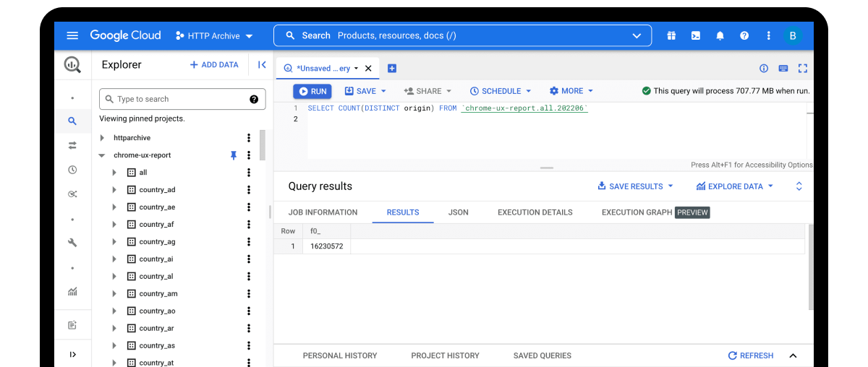Click ADD DATA in Explorer

[214, 65]
